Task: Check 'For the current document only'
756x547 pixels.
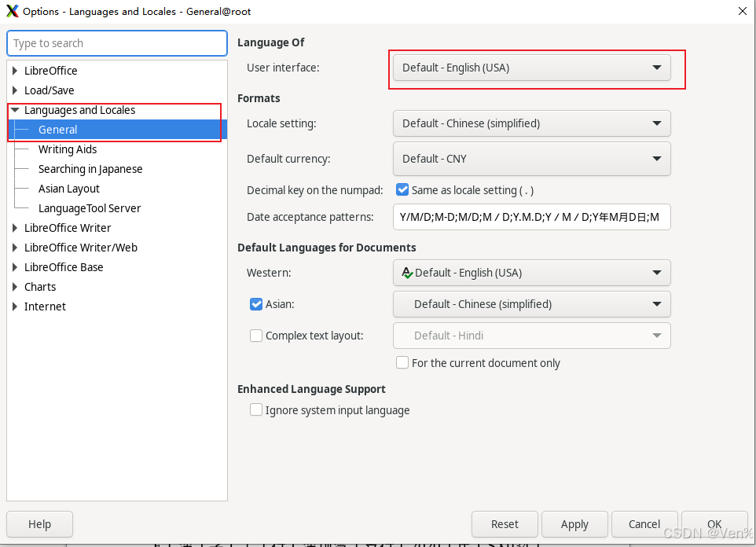Action: (x=402, y=362)
